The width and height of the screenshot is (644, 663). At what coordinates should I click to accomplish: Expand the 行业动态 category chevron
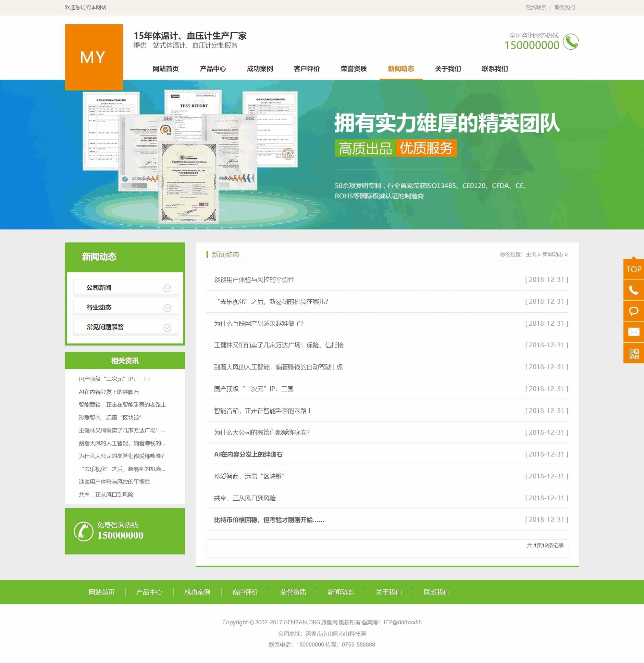click(167, 308)
